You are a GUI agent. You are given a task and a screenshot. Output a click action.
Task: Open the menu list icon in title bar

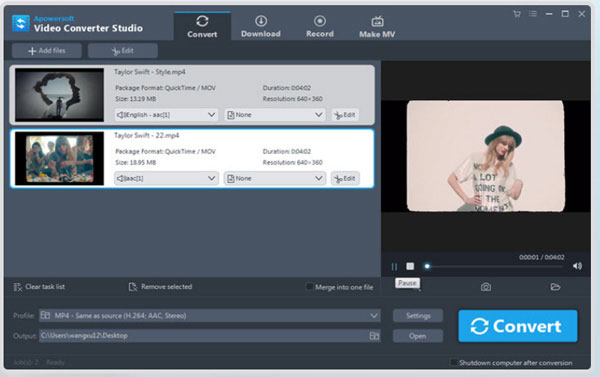pos(533,14)
